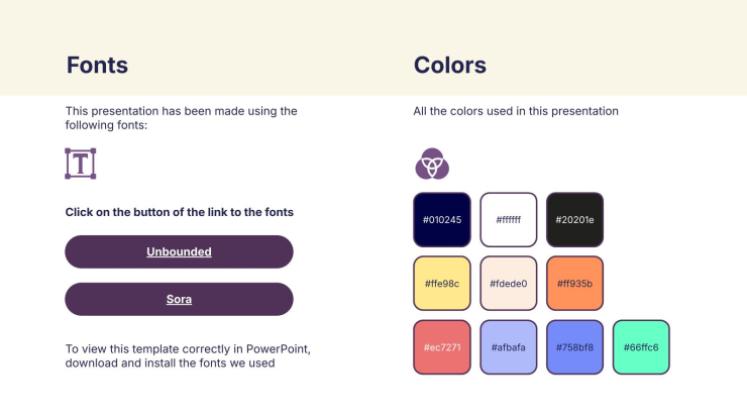
Task: Click the Colors heading
Action: (450, 66)
